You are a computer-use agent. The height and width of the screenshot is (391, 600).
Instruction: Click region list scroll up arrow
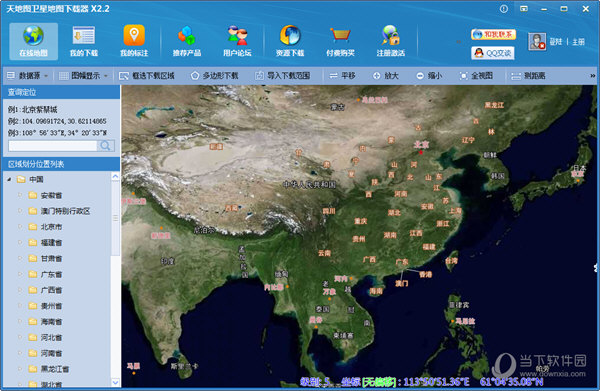(x=115, y=176)
